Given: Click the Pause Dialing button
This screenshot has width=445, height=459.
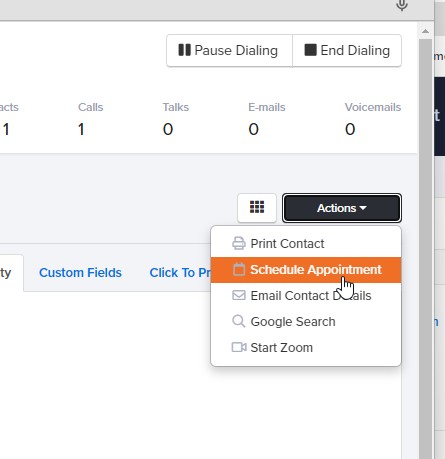Looking at the screenshot, I should tap(229, 50).
